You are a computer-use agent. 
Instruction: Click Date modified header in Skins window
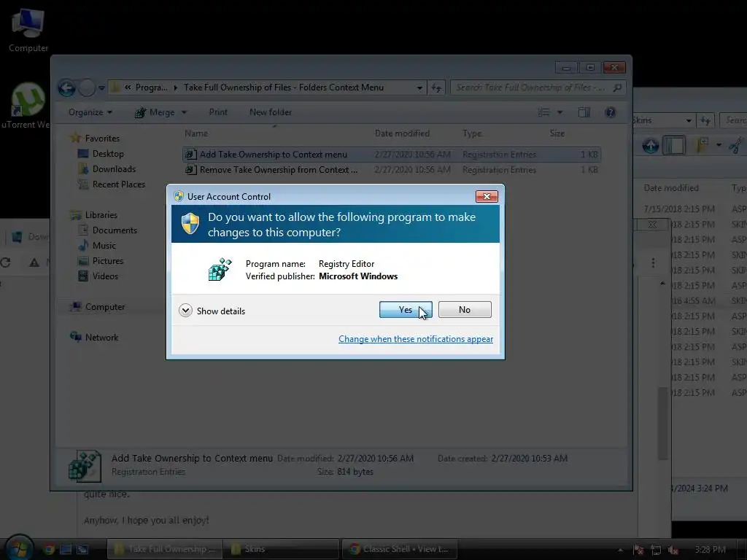(671, 188)
